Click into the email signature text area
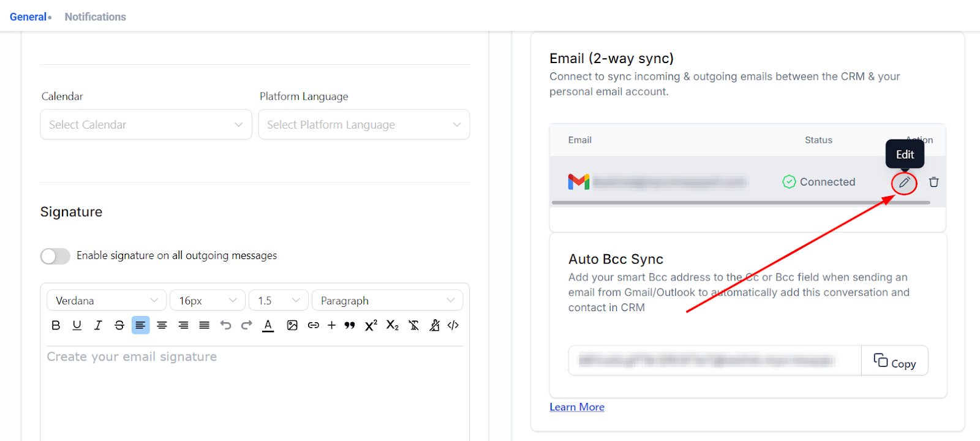The width and height of the screenshot is (980, 441). click(x=255, y=392)
